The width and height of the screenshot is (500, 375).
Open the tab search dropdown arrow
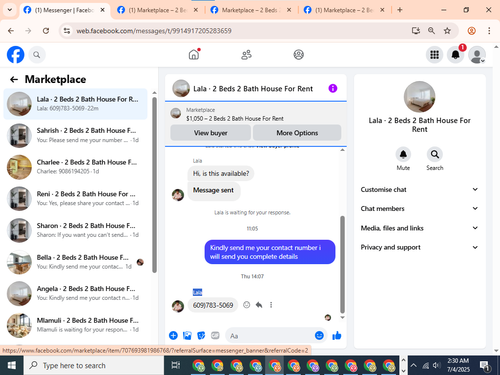10,10
